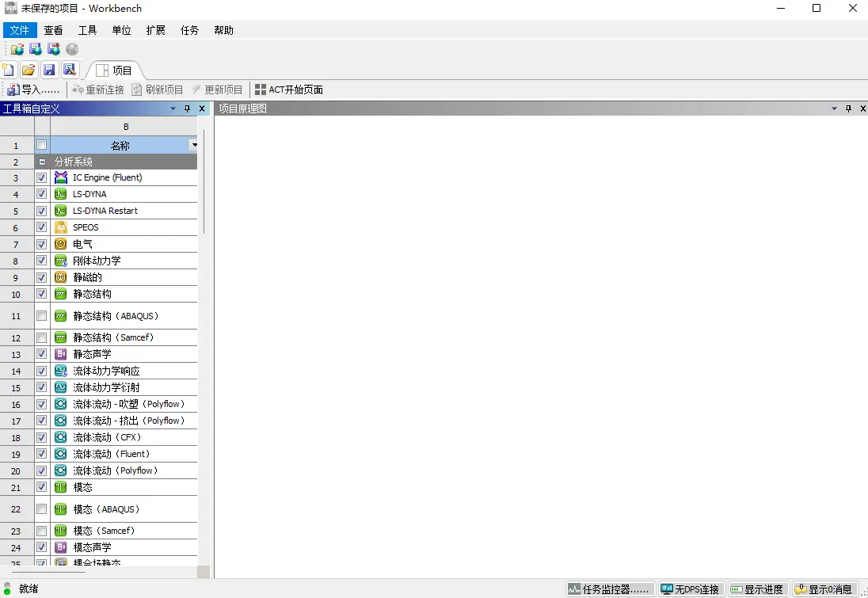Uncheck the LS-DYNA checkbox in row 4
Image resolution: width=868 pixels, height=598 pixels.
tap(41, 194)
